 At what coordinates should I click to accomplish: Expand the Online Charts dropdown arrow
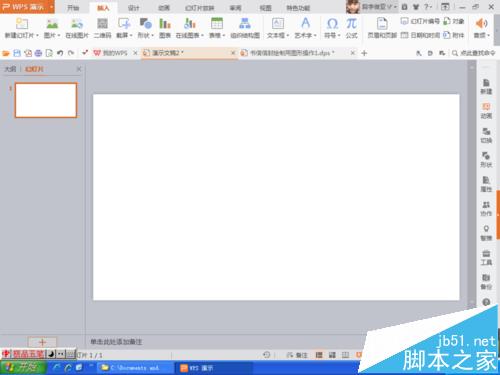202,35
